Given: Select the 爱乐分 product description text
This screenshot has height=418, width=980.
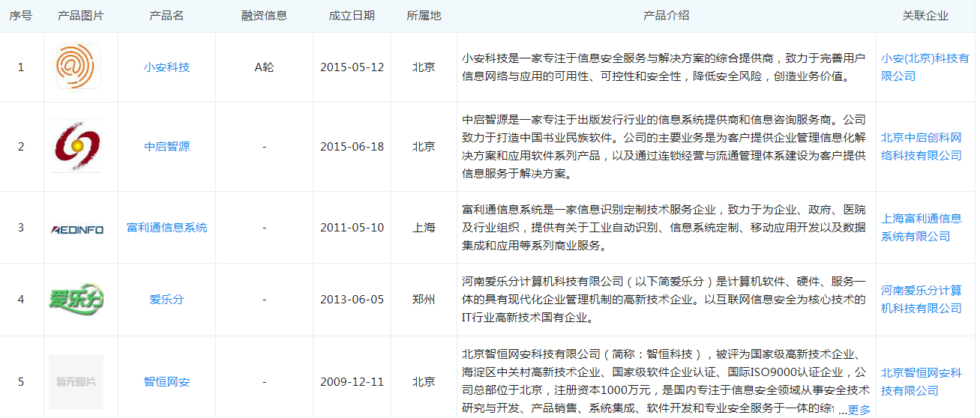Looking at the screenshot, I should pyautogui.click(x=664, y=299).
